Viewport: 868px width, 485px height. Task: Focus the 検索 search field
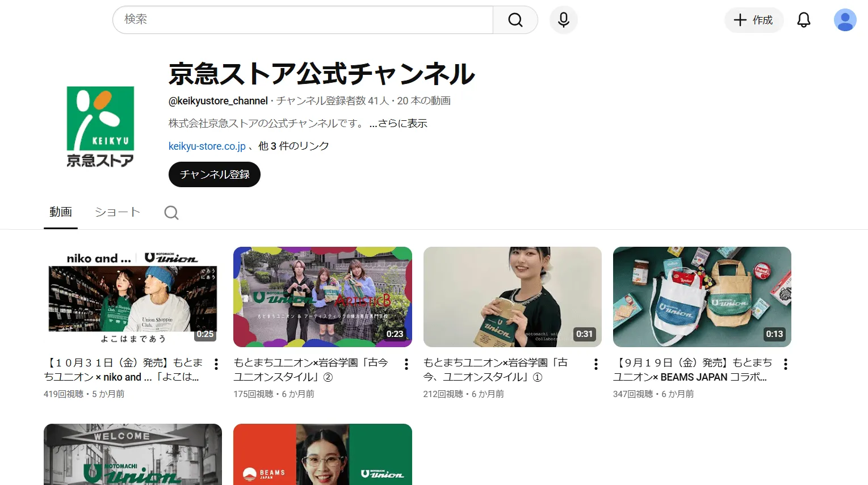click(x=303, y=20)
